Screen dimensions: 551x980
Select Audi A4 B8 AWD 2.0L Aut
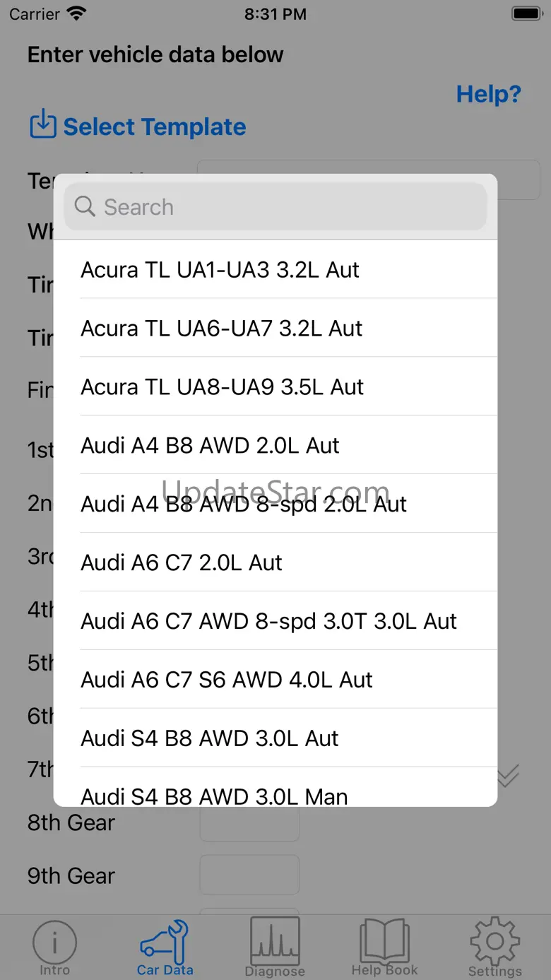275,445
